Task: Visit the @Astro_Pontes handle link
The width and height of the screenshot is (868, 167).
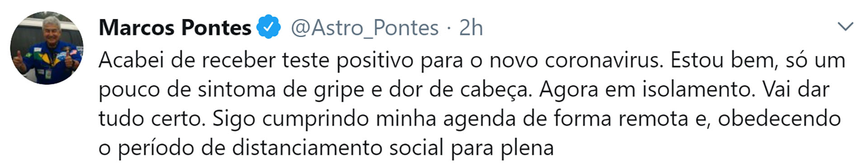Action: click(364, 28)
